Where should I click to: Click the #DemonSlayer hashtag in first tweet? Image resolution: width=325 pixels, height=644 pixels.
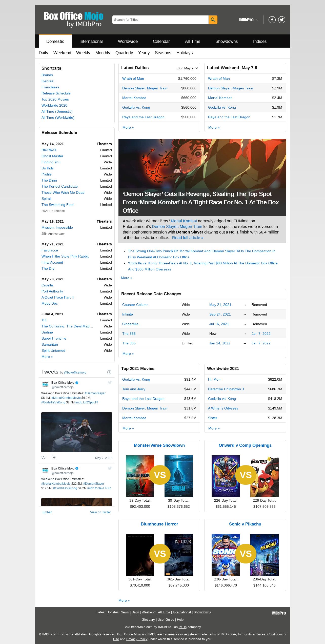point(95,393)
